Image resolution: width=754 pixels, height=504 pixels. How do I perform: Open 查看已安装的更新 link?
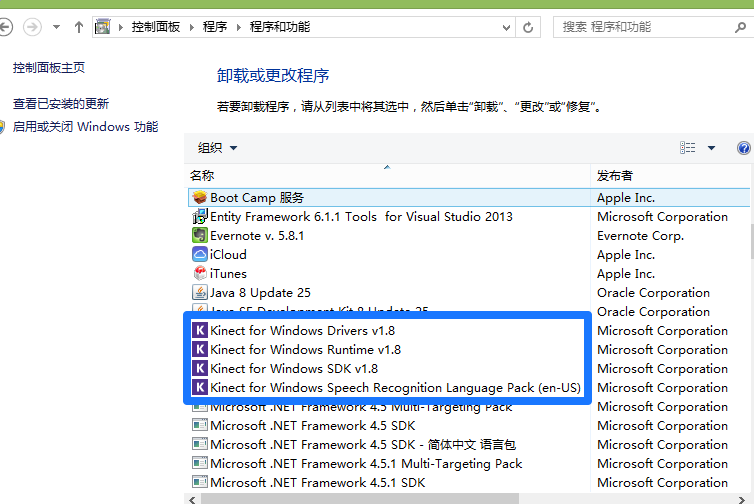(x=61, y=103)
